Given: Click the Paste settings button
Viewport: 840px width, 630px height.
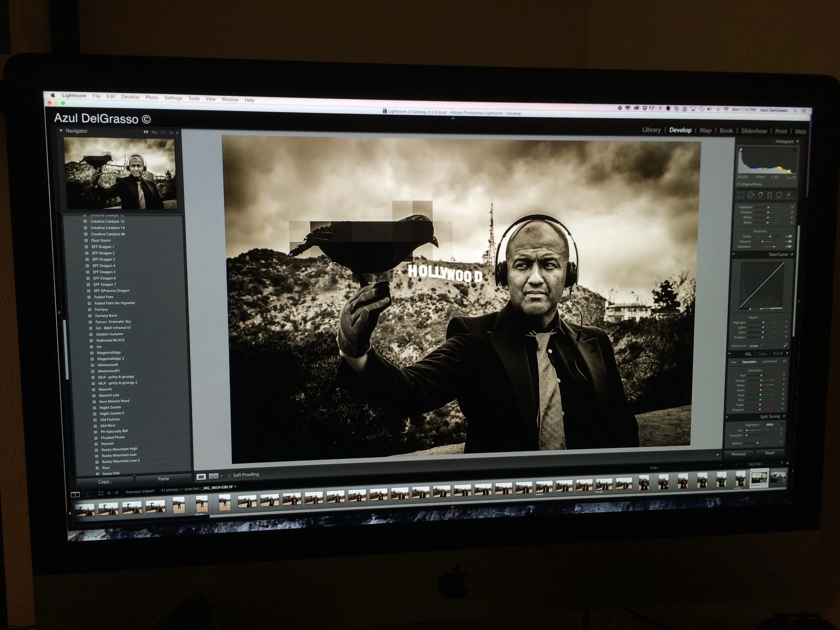Looking at the screenshot, I should (163, 478).
